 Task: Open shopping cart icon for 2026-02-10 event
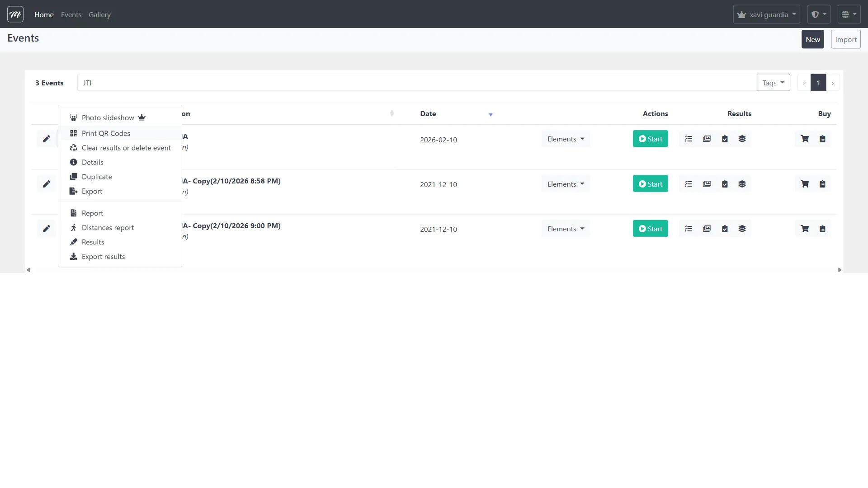[x=805, y=139]
